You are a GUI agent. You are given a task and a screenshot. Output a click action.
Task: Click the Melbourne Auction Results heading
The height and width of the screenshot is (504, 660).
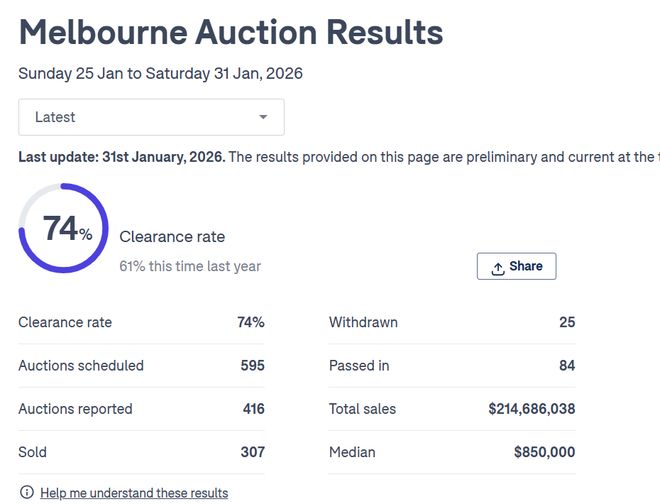pyautogui.click(x=231, y=32)
